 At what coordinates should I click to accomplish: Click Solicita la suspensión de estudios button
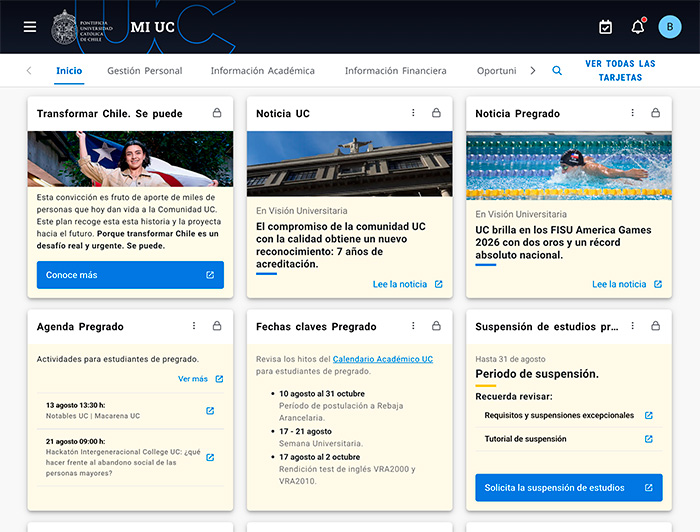(569, 488)
